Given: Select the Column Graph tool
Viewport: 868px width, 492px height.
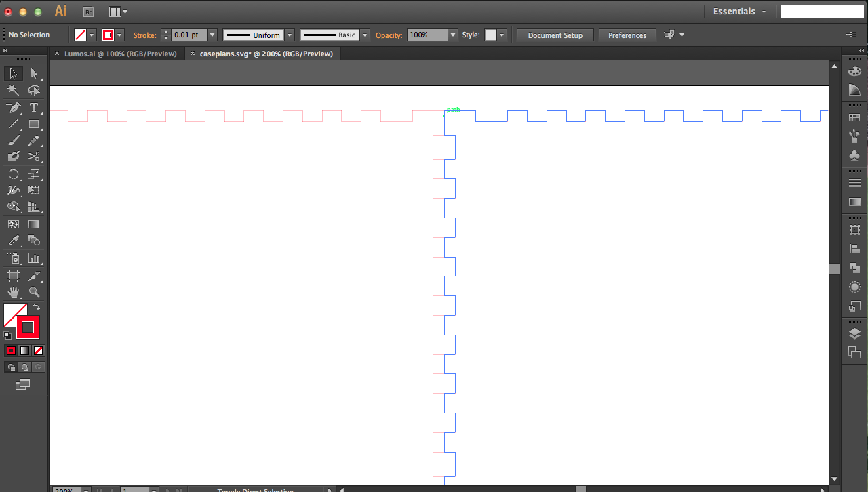Looking at the screenshot, I should pos(34,258).
